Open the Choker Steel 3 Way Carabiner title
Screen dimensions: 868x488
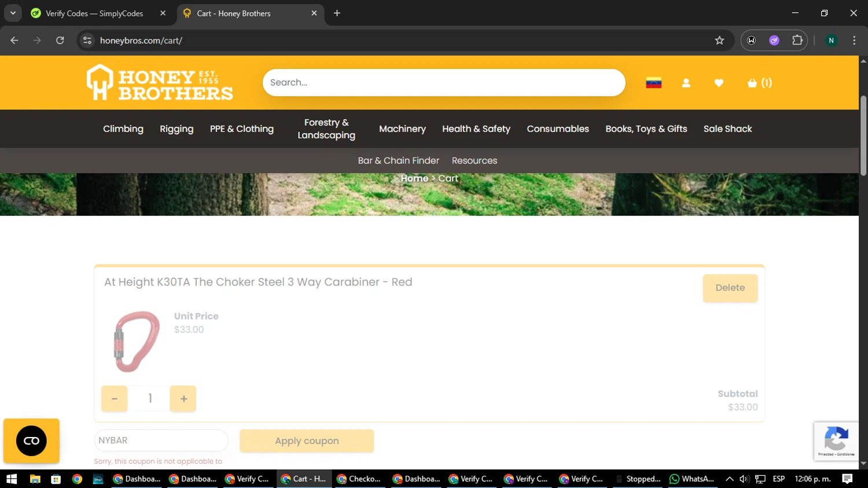tap(258, 282)
